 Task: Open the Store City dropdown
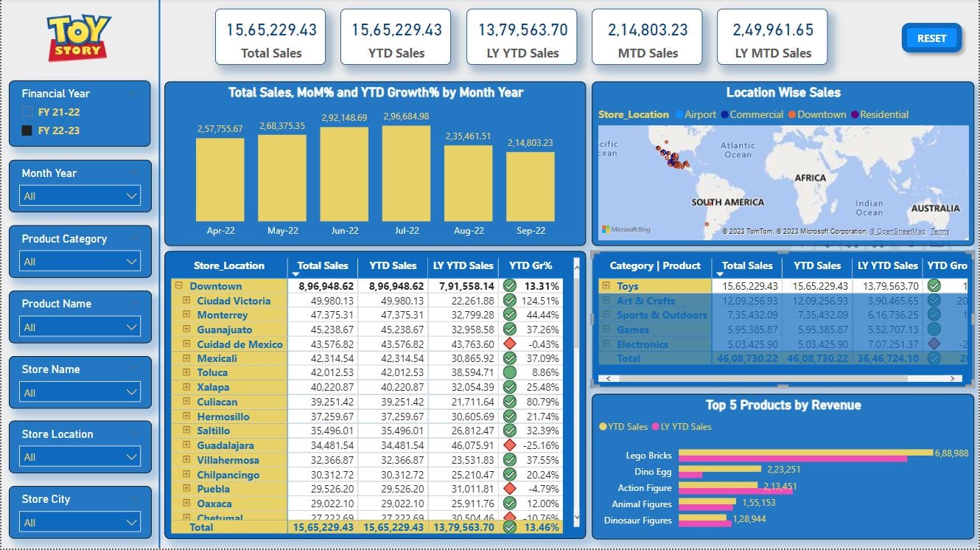(x=80, y=523)
